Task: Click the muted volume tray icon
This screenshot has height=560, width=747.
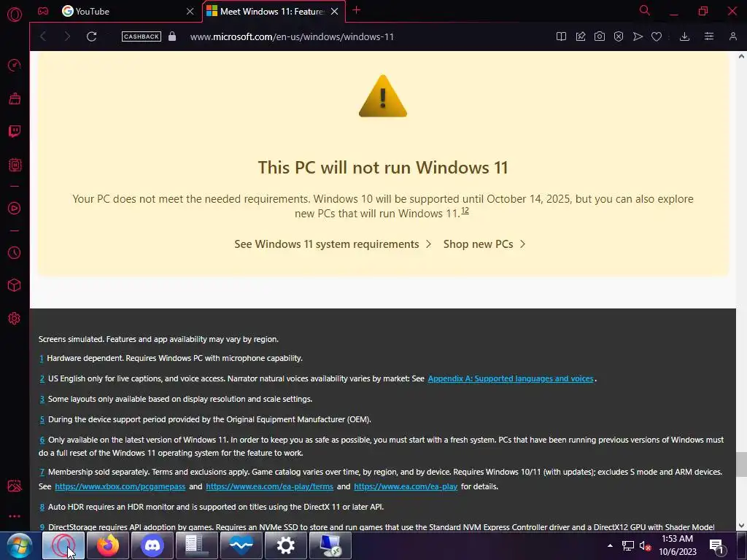Action: point(645,545)
